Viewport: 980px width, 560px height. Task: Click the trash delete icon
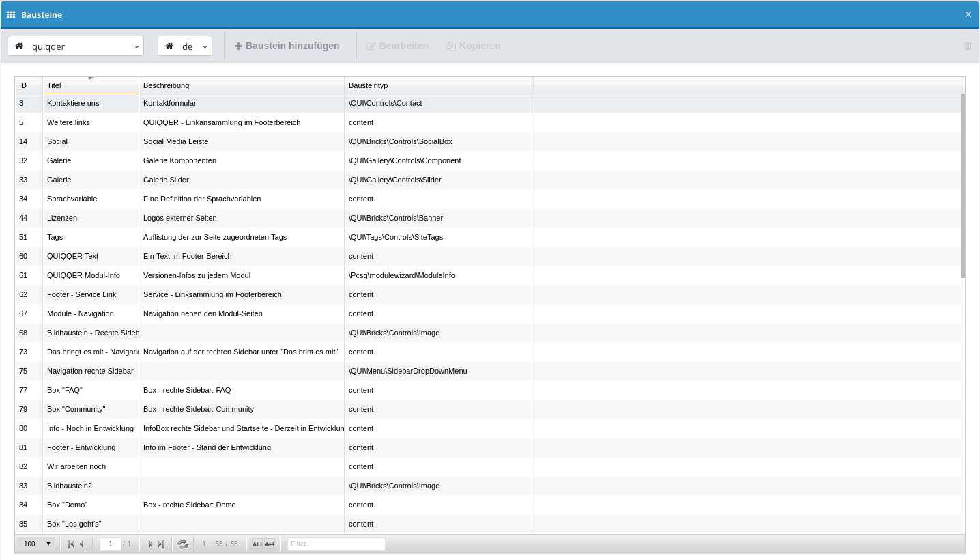pos(967,46)
